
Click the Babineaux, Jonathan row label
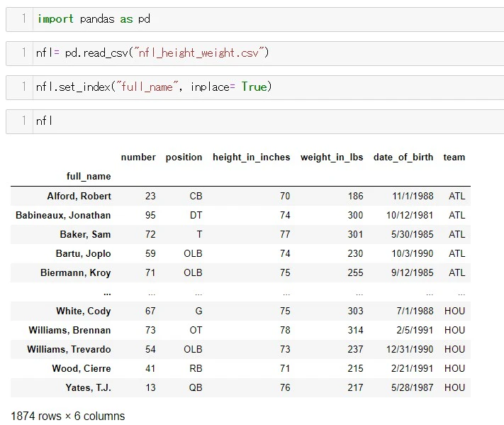pos(63,215)
